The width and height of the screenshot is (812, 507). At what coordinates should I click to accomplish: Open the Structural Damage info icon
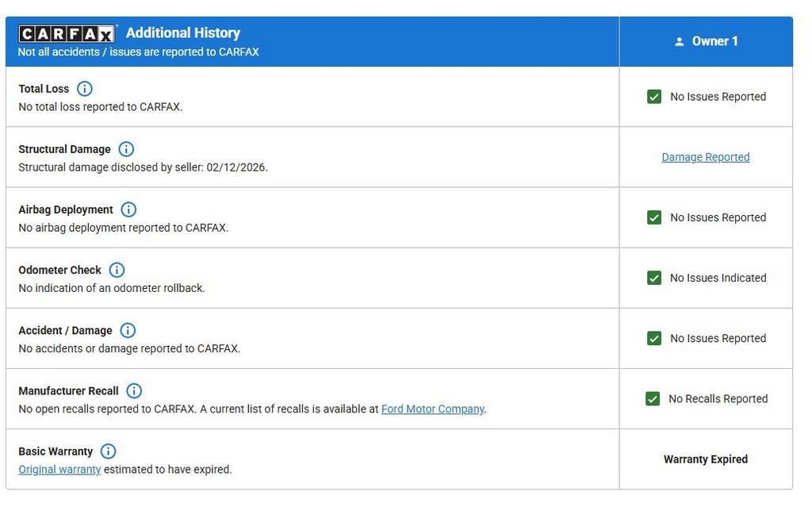click(126, 149)
